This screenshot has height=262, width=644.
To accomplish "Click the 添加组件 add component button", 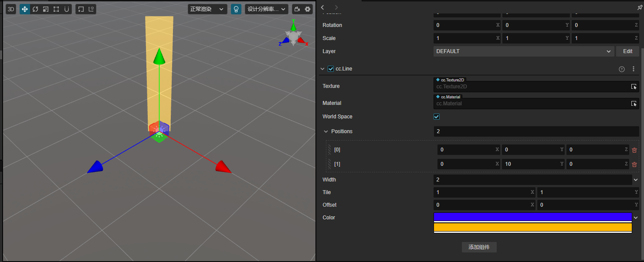I will (479, 247).
